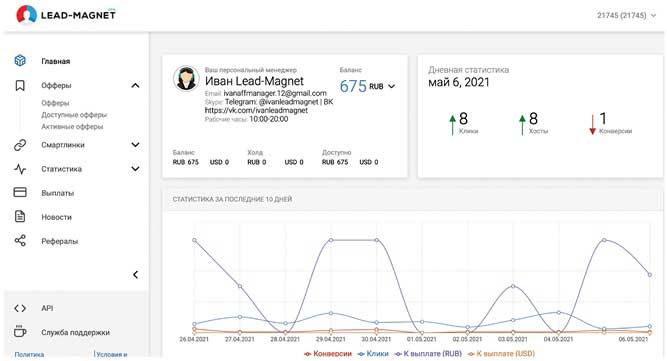This screenshot has height=361, width=667.
Task: Collapse the Офферы submenu chevron
Action: (135, 85)
